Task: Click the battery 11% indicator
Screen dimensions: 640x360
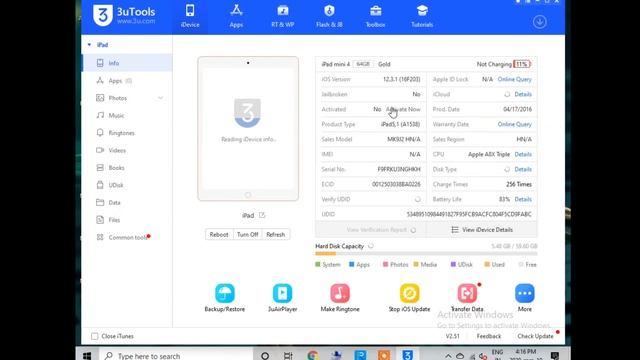Action: (522, 64)
